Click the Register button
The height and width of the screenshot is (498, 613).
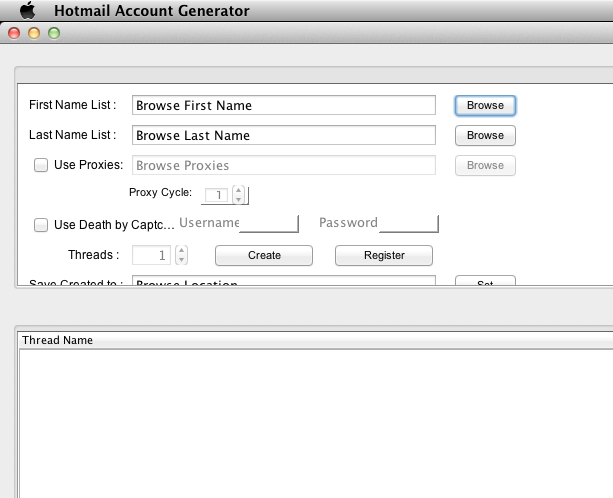(x=384, y=255)
